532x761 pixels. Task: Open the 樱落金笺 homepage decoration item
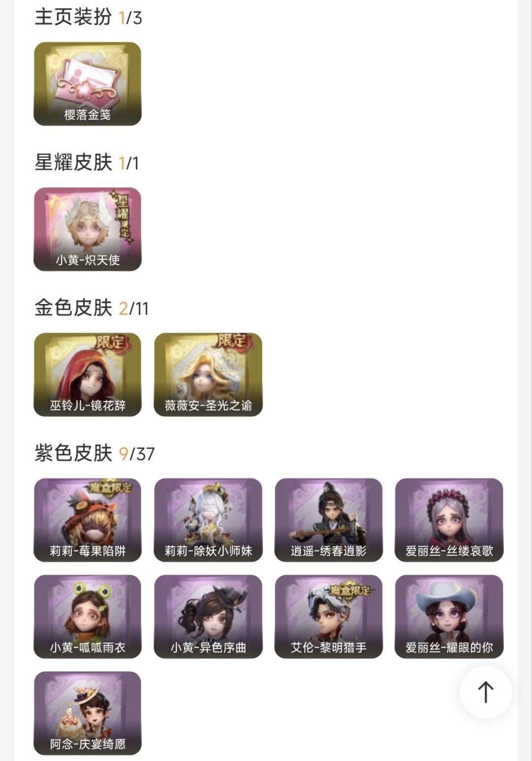coord(88,84)
